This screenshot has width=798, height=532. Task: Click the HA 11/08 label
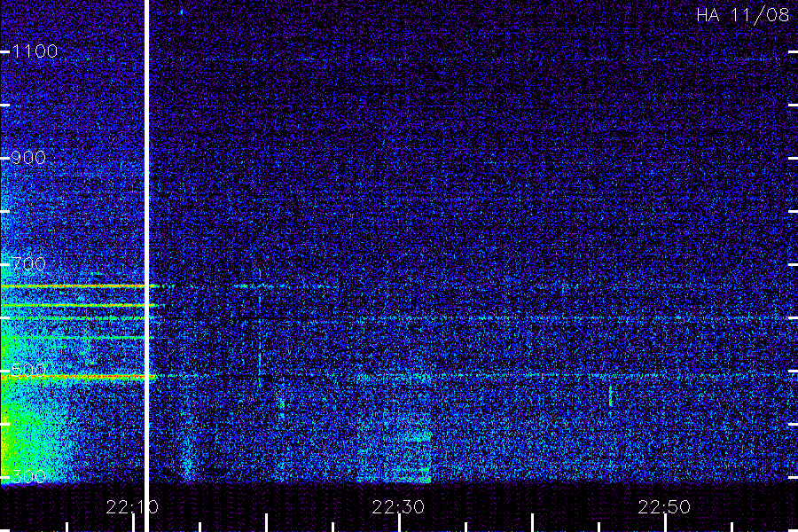(x=742, y=15)
